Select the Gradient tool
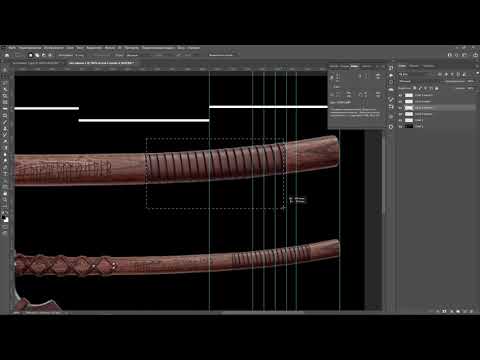 click(5, 148)
